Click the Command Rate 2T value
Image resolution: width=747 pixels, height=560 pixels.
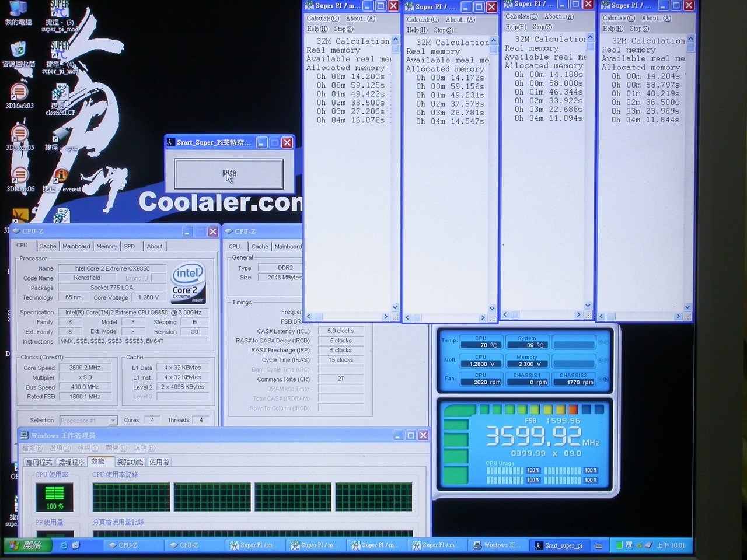[x=341, y=379]
